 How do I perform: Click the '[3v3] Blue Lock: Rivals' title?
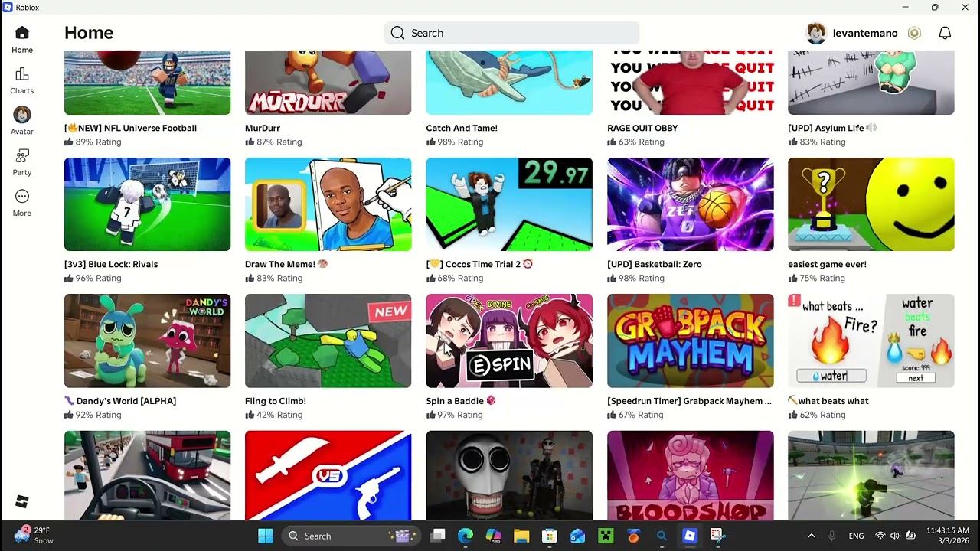point(111,264)
